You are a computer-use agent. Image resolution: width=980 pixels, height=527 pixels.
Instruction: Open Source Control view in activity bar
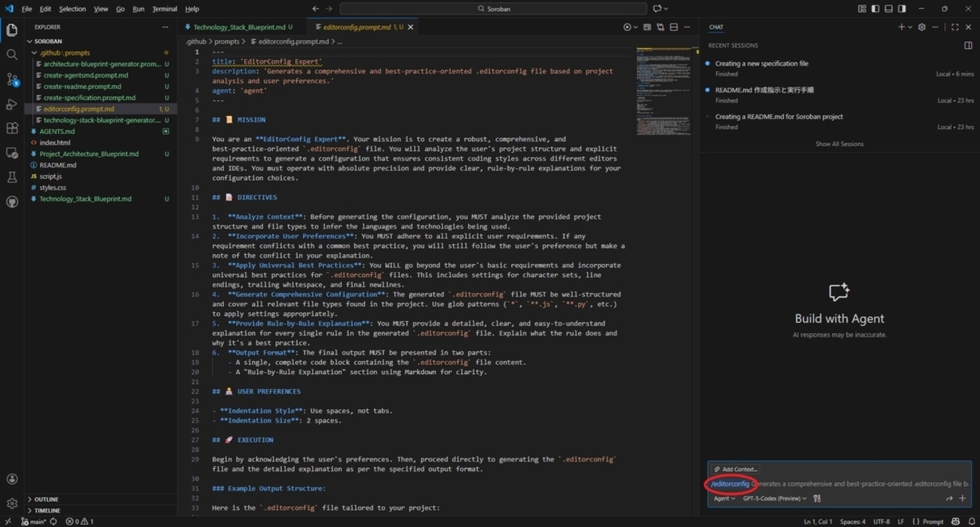point(12,79)
